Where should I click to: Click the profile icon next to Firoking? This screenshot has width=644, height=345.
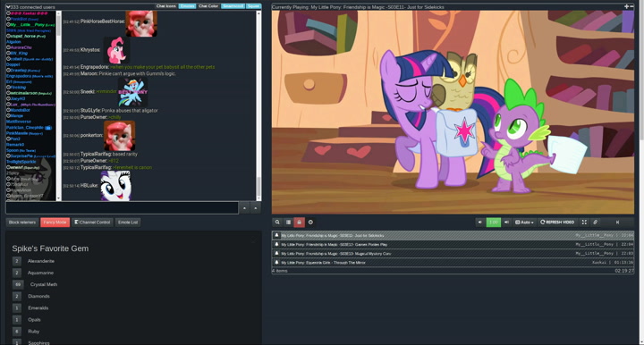pyautogui.click(x=8, y=87)
